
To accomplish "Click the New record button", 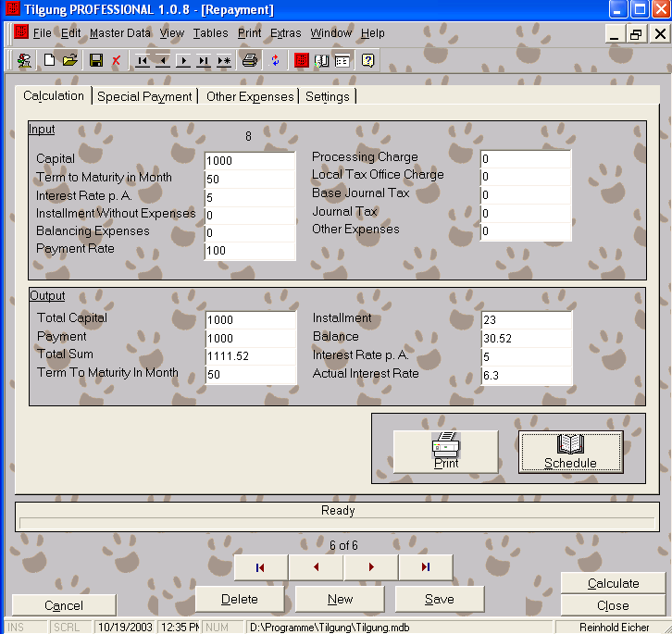I will tap(340, 599).
